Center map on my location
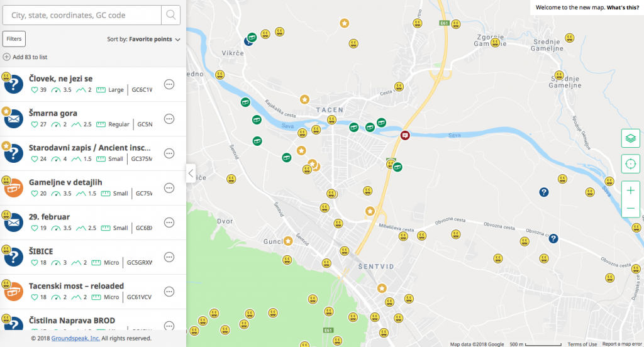Viewport: 644px width, 347px height. [630, 164]
